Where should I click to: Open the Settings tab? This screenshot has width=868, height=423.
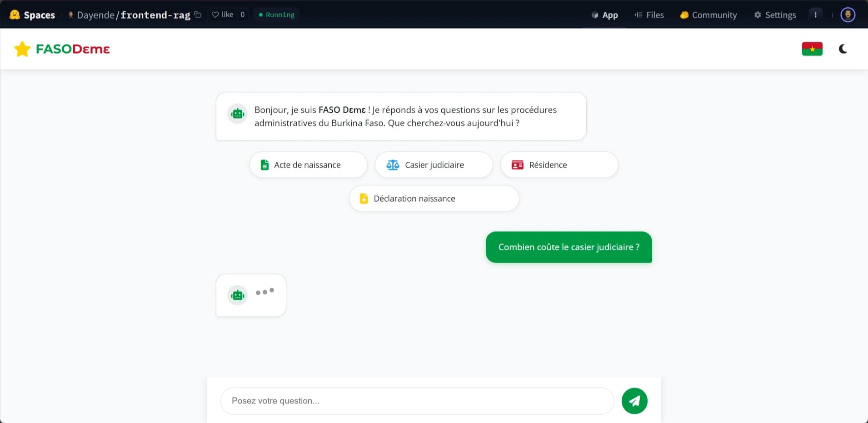(775, 15)
